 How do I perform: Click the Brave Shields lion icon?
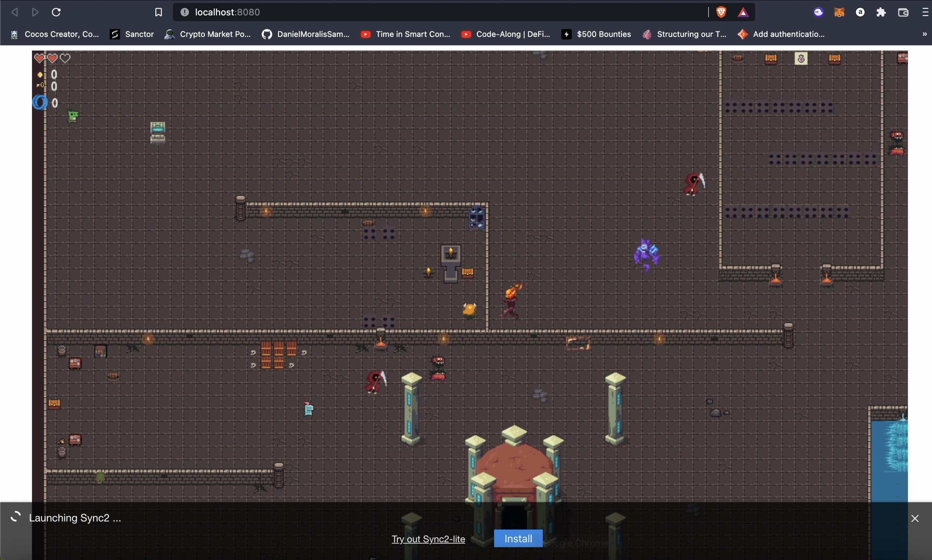721,13
